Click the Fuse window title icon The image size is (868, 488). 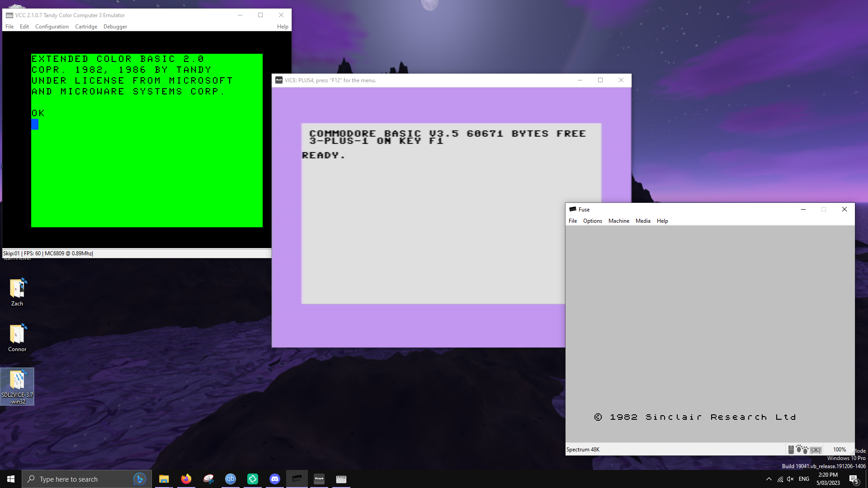(x=573, y=209)
